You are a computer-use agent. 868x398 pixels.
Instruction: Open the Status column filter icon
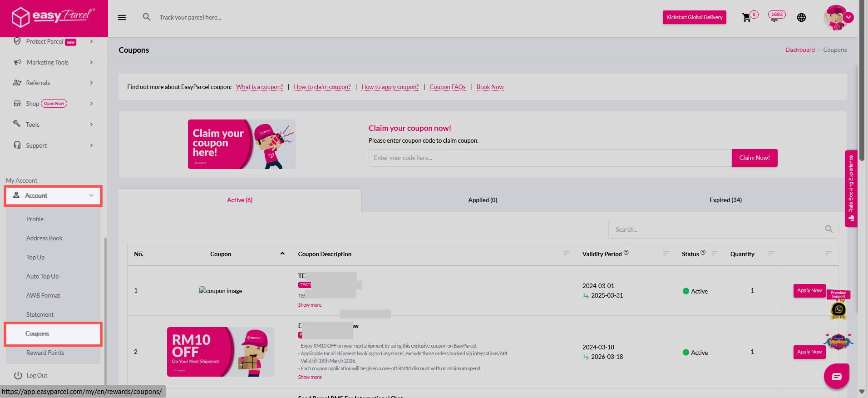715,253
